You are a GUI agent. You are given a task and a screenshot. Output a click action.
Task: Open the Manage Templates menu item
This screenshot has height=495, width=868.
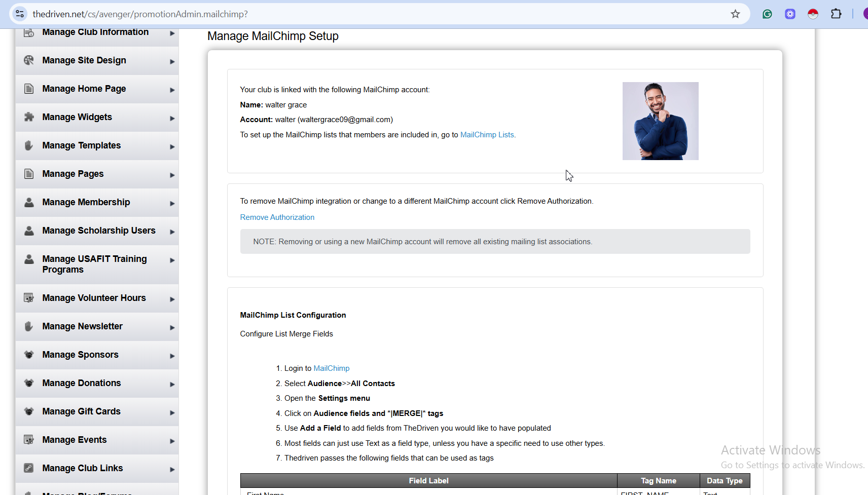point(97,145)
